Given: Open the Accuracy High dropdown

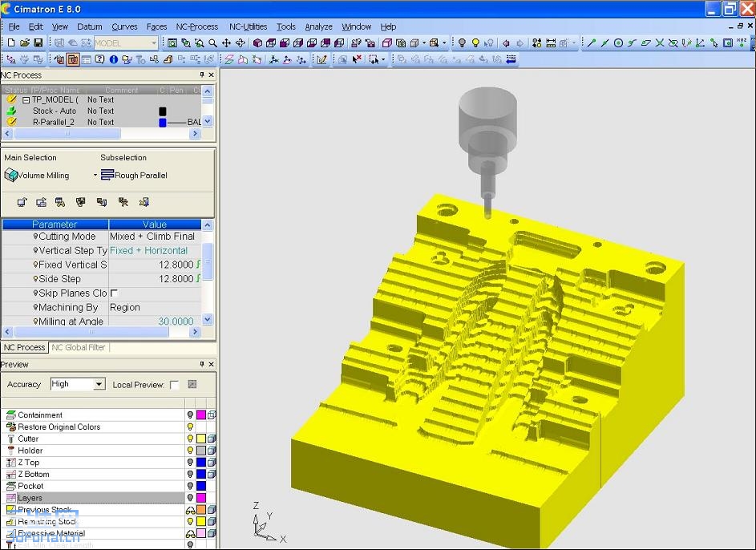Looking at the screenshot, I should pyautogui.click(x=99, y=384).
